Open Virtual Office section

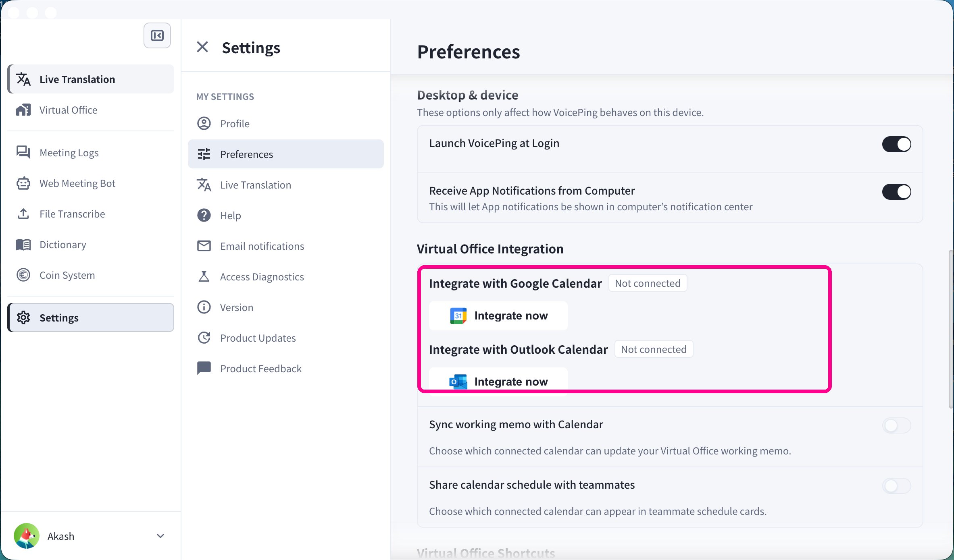(x=91, y=110)
